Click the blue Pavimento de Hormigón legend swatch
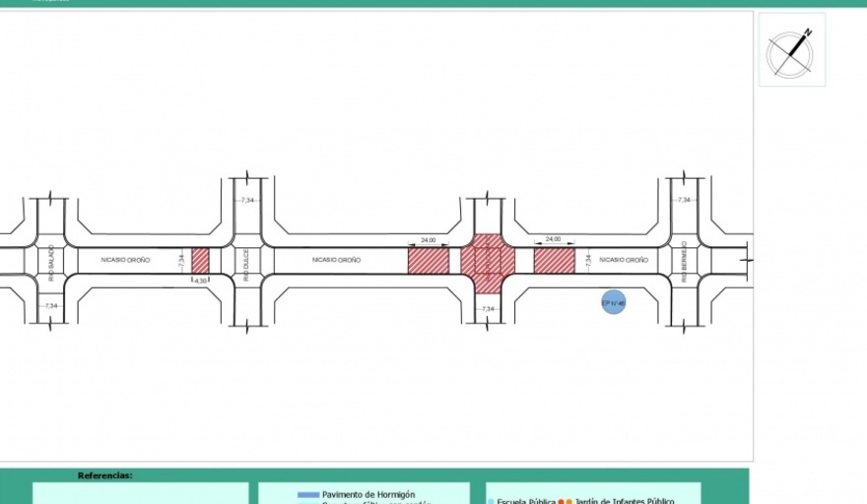Viewport: 867px width, 504px height. (x=307, y=494)
